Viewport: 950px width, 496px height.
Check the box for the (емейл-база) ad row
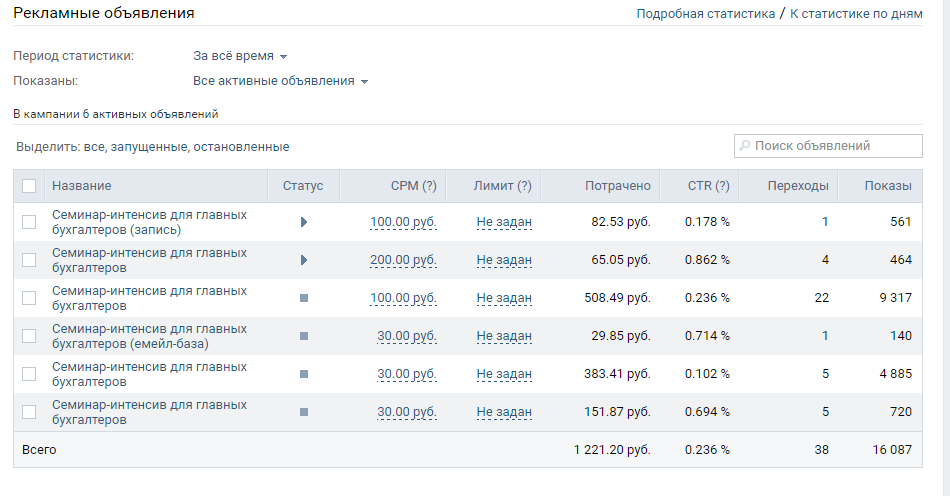pyautogui.click(x=29, y=336)
